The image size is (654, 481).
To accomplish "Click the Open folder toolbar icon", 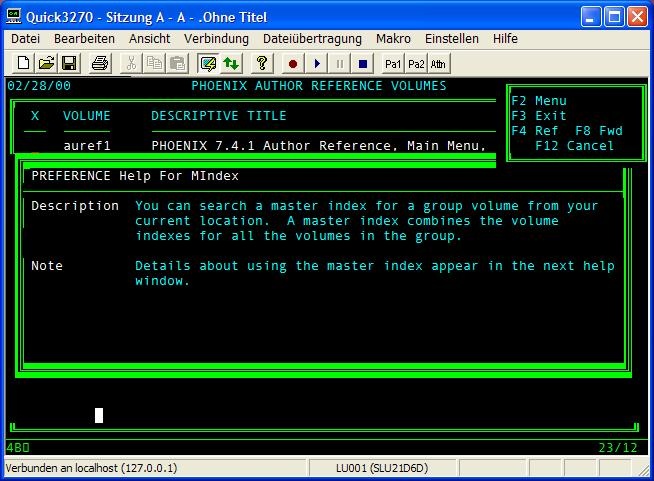I will [x=46, y=63].
